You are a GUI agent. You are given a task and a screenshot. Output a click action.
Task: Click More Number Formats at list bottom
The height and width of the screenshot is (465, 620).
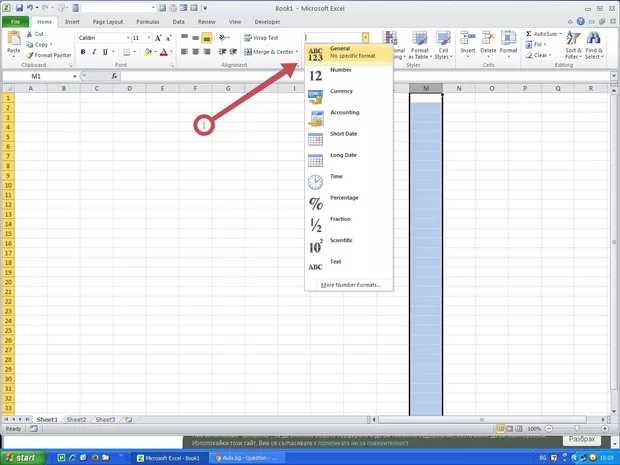point(350,285)
